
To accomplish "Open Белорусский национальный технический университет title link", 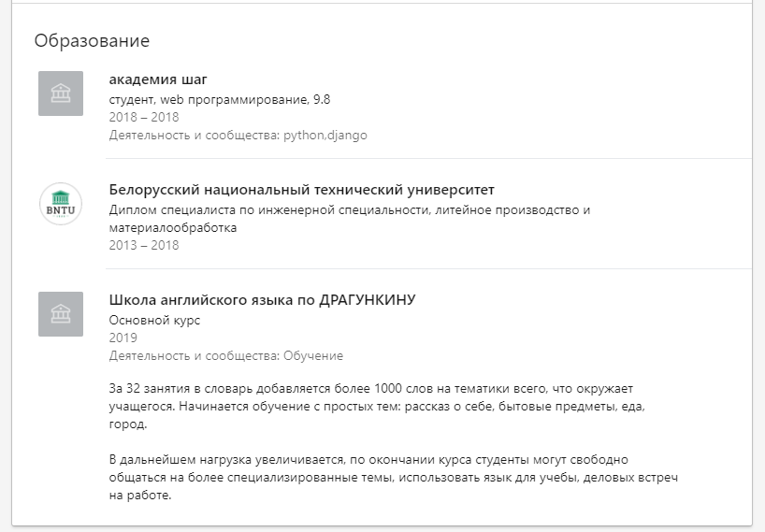I will point(301,190).
